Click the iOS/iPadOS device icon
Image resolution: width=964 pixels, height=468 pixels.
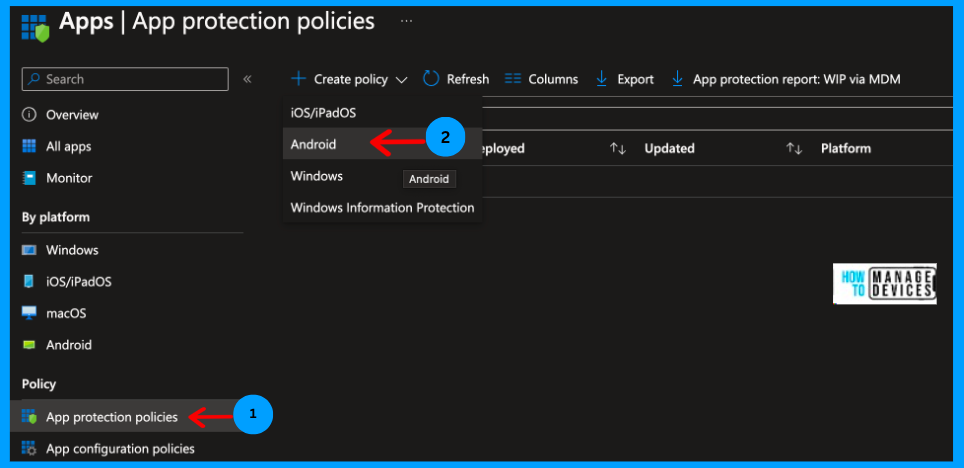pyautogui.click(x=29, y=282)
